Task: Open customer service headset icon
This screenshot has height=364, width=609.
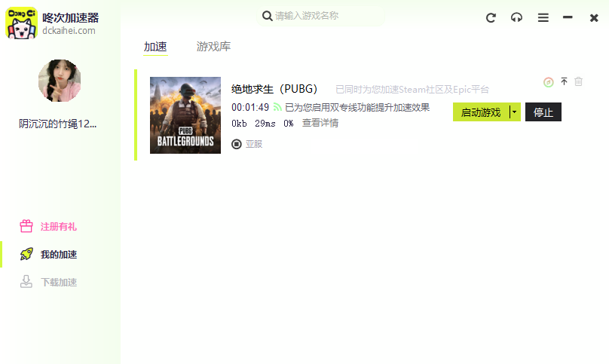Action: (x=516, y=17)
